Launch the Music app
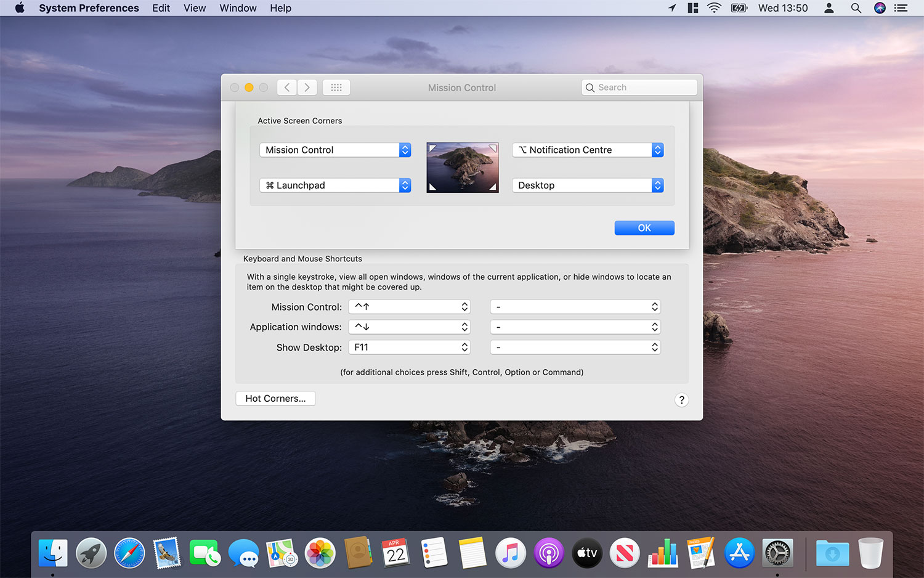 pyautogui.click(x=511, y=553)
